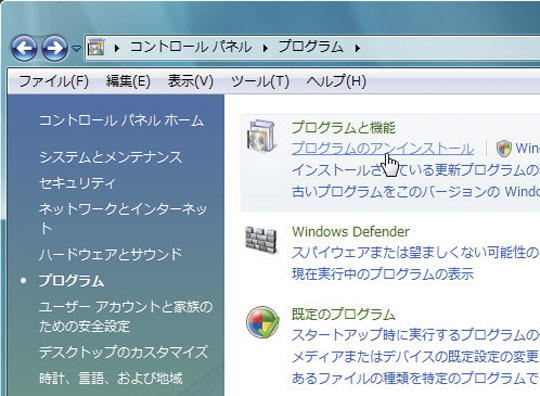540x396 pixels.
Task: Open the ツール(T) menu
Action: (x=260, y=82)
